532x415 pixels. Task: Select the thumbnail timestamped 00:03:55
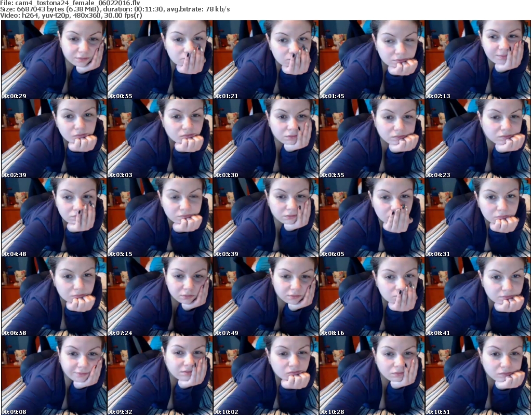pos(371,139)
